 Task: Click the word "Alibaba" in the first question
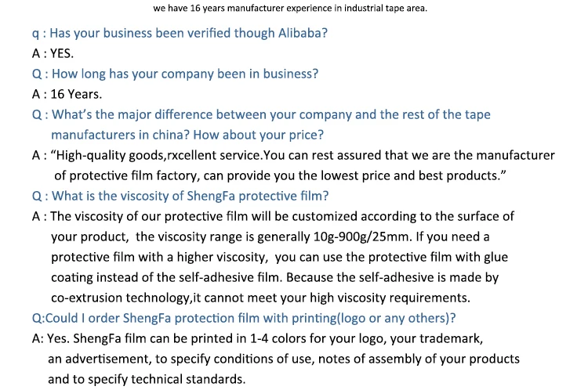click(301, 34)
